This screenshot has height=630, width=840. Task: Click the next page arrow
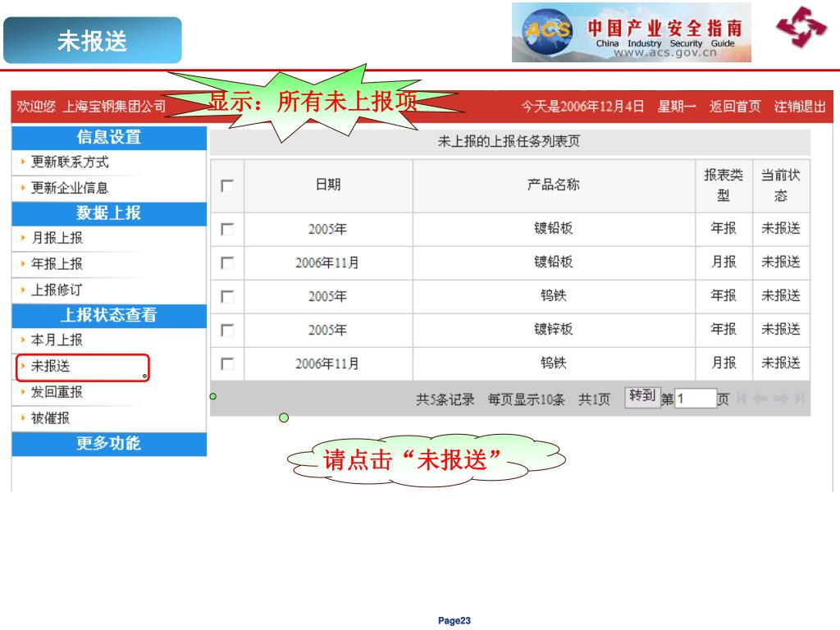pyautogui.click(x=781, y=399)
